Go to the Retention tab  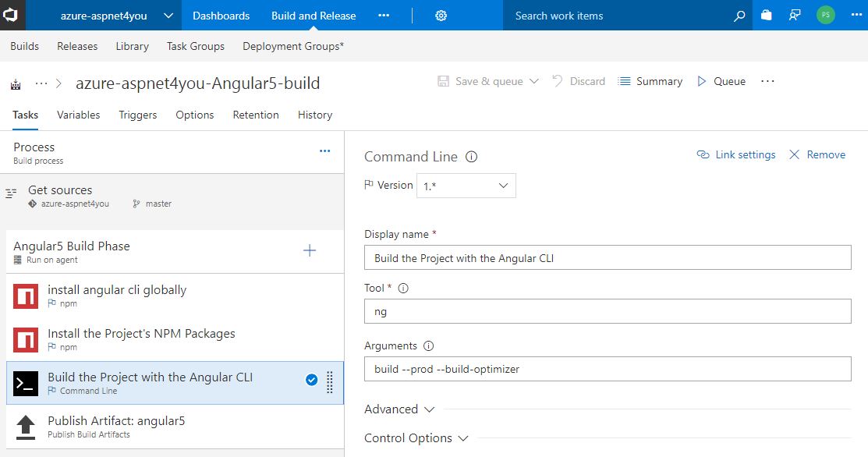[256, 115]
